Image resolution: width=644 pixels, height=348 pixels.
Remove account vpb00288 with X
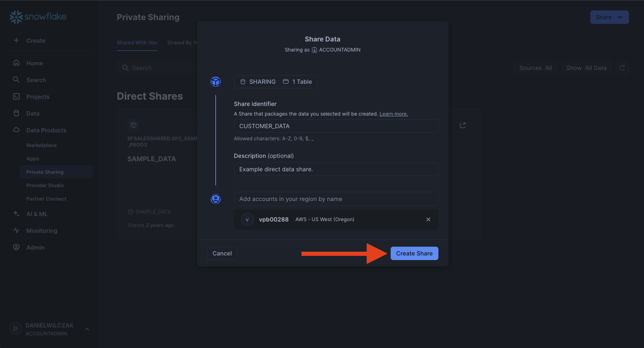coord(428,219)
